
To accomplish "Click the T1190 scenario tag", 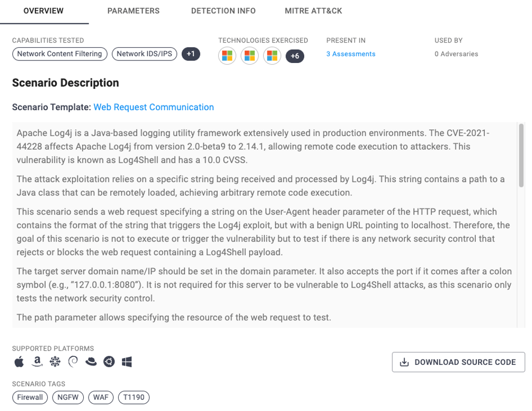I will click(134, 397).
